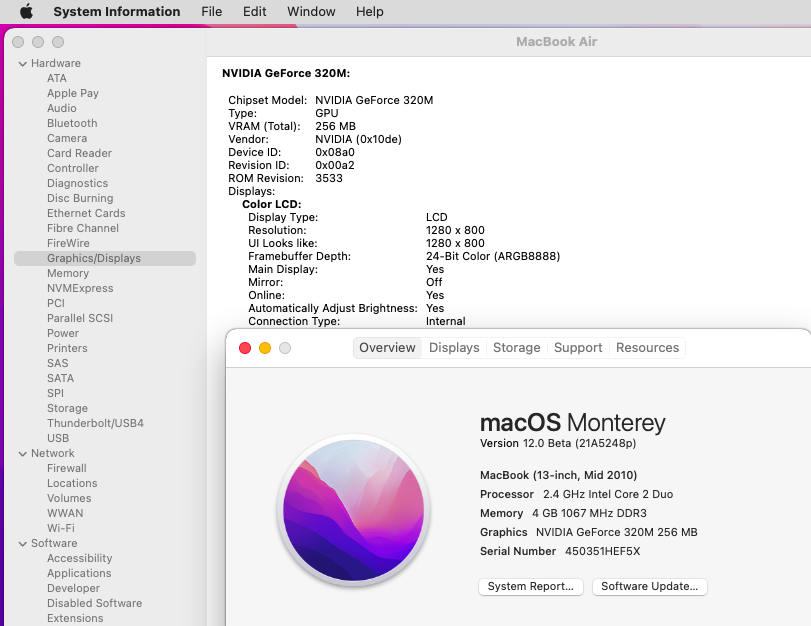The width and height of the screenshot is (811, 626).
Task: Select Audio in the sidebar
Action: (x=62, y=108)
